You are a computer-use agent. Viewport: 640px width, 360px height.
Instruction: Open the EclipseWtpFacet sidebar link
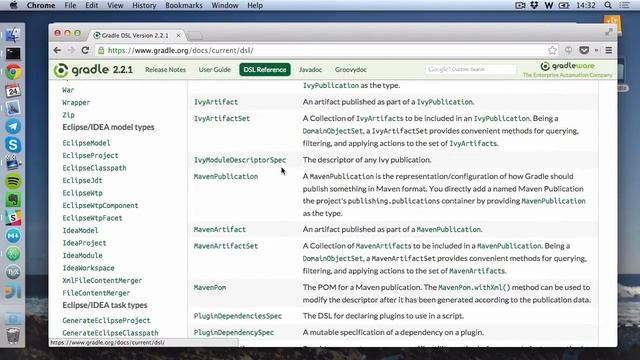click(92, 218)
